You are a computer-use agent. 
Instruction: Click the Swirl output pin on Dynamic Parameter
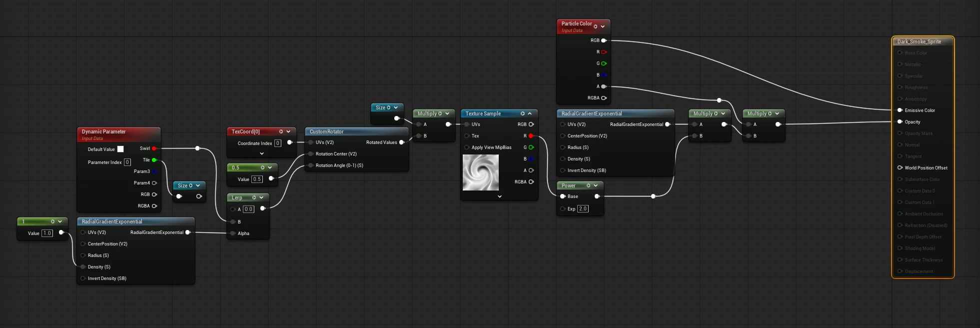point(154,148)
